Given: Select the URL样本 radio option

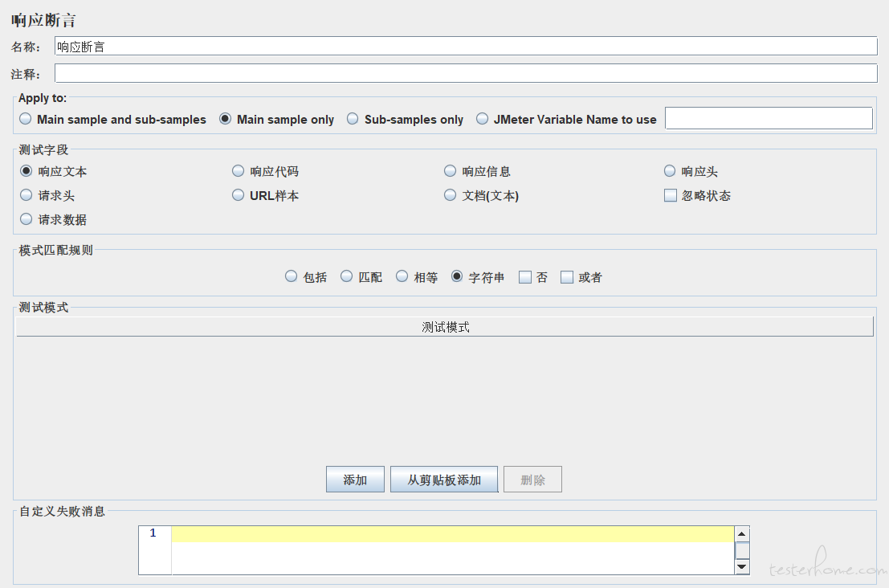Looking at the screenshot, I should point(238,195).
